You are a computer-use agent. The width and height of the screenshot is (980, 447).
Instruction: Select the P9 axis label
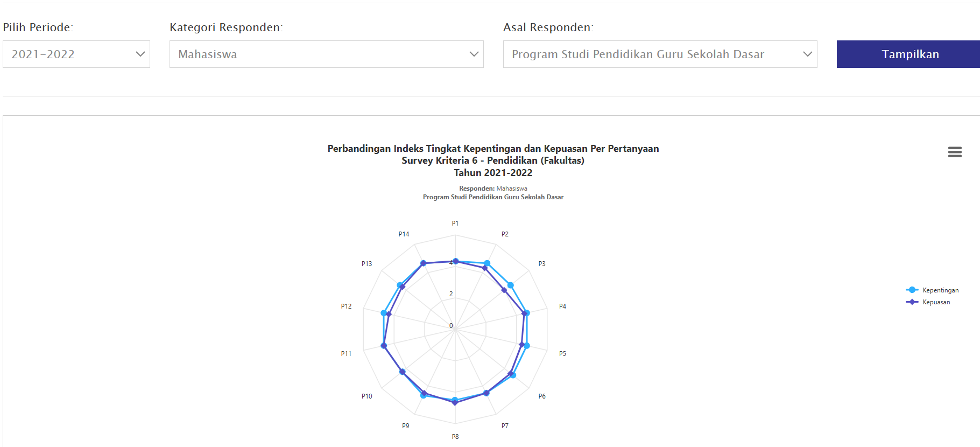[406, 425]
